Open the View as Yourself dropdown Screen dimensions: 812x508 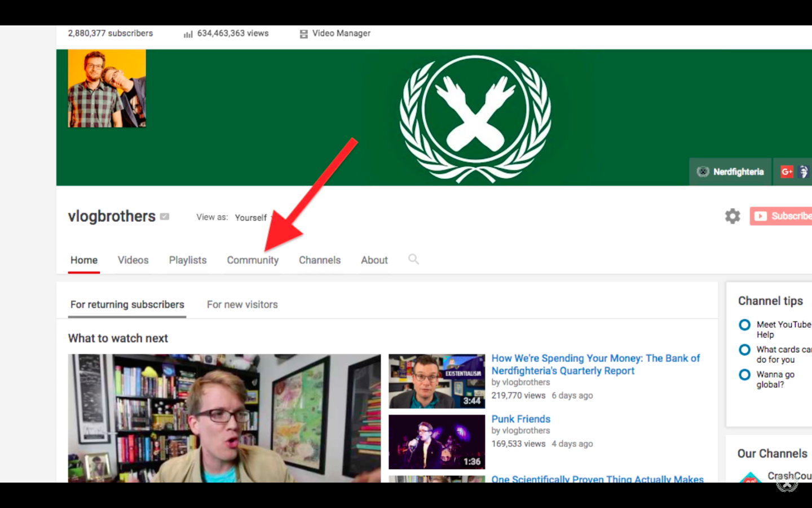tap(253, 217)
